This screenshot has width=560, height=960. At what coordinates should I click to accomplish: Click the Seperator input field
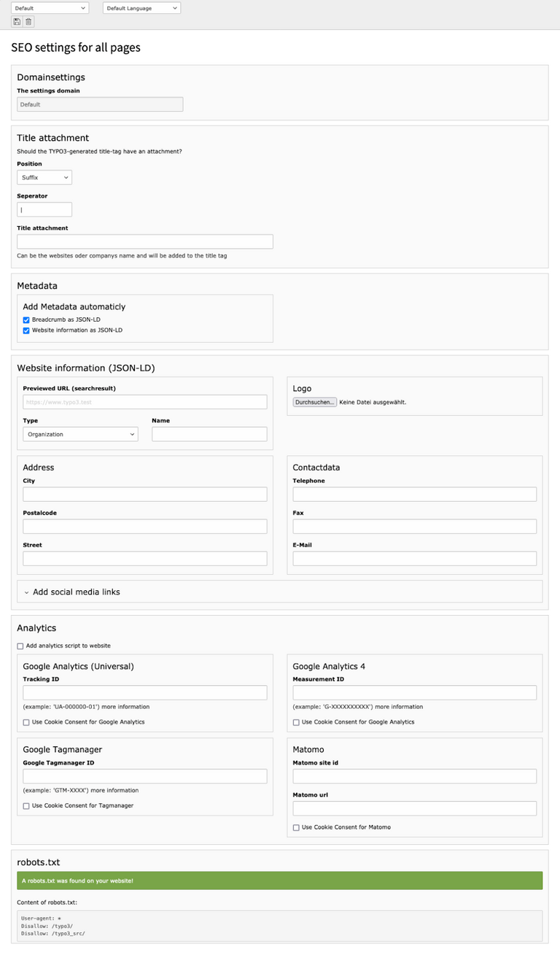(44, 209)
